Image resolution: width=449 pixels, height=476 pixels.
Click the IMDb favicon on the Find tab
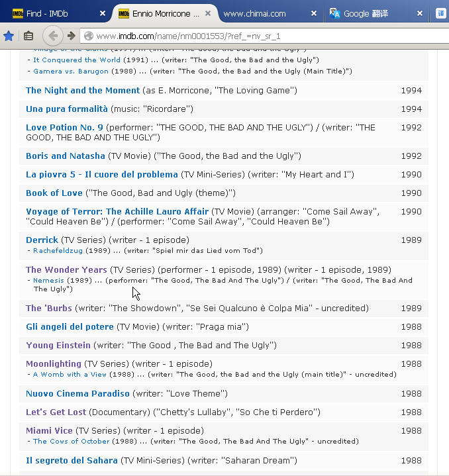coord(18,13)
